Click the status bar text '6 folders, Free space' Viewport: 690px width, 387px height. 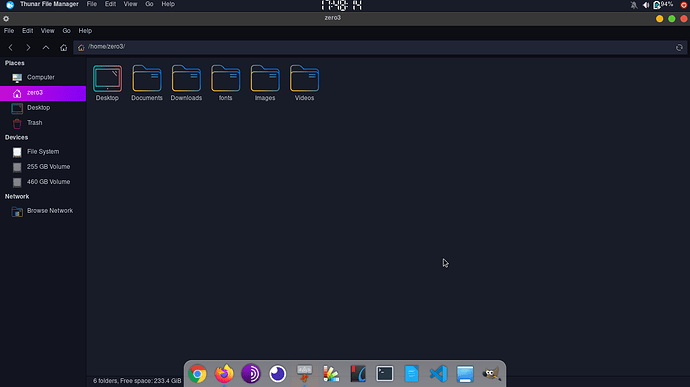[x=137, y=381]
